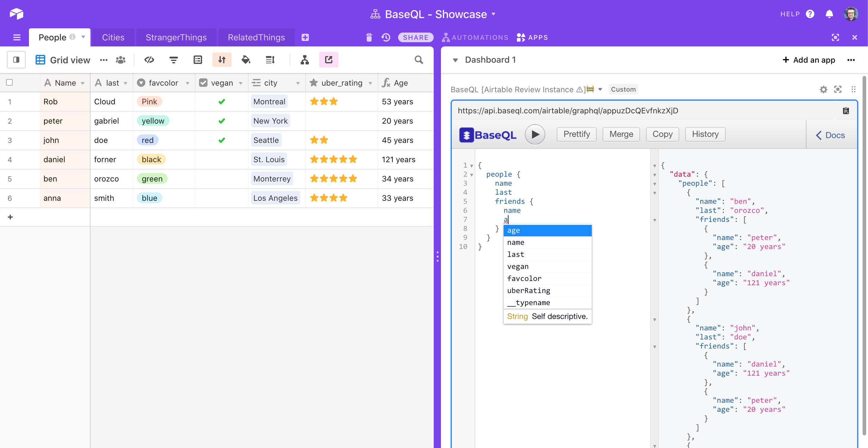The image size is (868, 448).
Task: Adjust row height using the toolbar icon
Action: [x=270, y=60]
